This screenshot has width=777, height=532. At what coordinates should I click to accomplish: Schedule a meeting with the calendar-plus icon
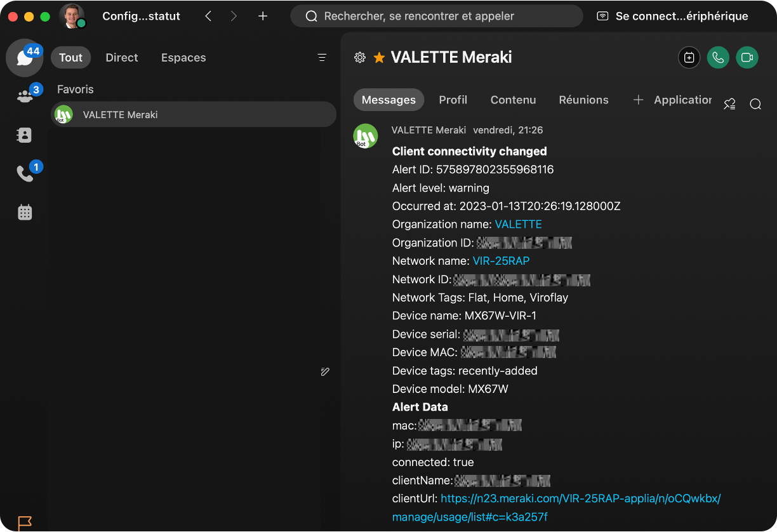point(689,57)
